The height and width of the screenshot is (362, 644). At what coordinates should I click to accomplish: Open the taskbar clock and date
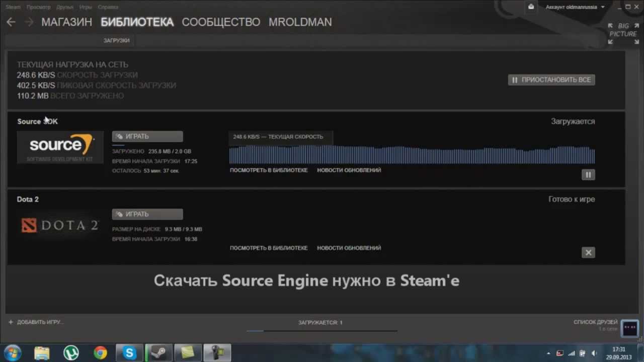pos(619,353)
